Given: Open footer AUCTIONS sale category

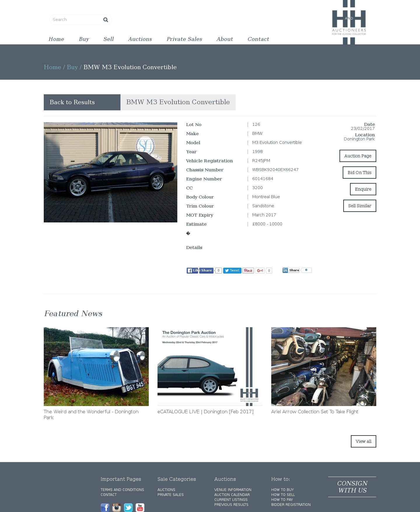Looking at the screenshot, I should (166, 490).
